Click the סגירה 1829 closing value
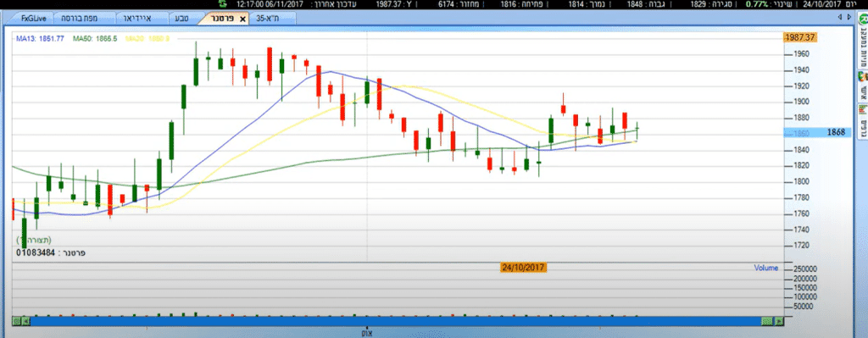 pos(712,4)
